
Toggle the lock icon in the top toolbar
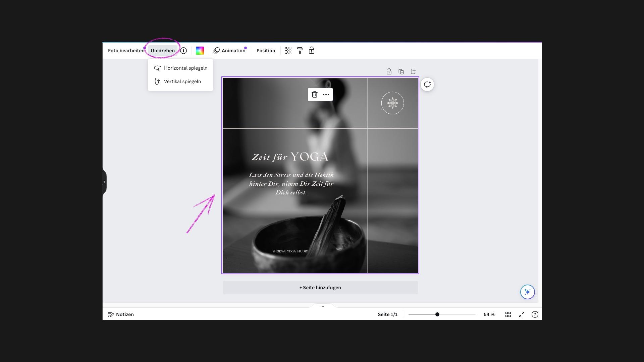(x=312, y=51)
